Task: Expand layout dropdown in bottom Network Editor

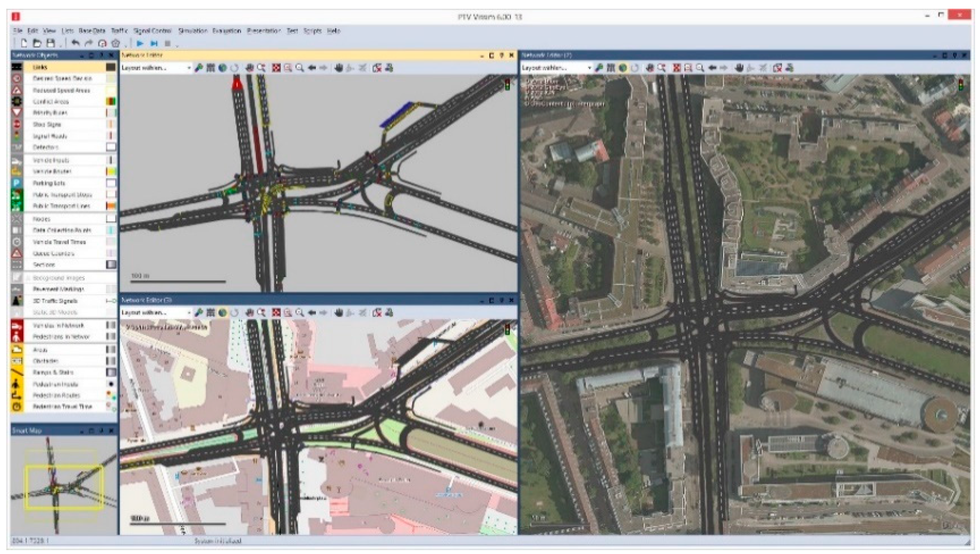Action: coord(189,313)
